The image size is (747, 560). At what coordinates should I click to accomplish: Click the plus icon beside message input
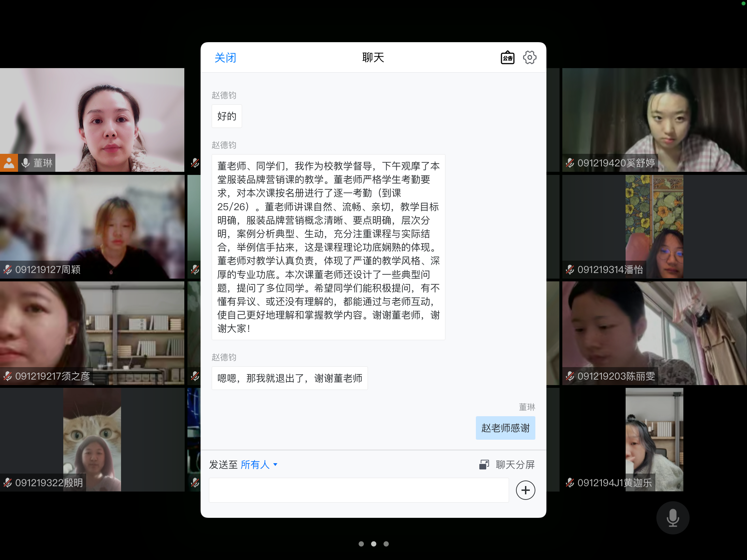point(525,490)
